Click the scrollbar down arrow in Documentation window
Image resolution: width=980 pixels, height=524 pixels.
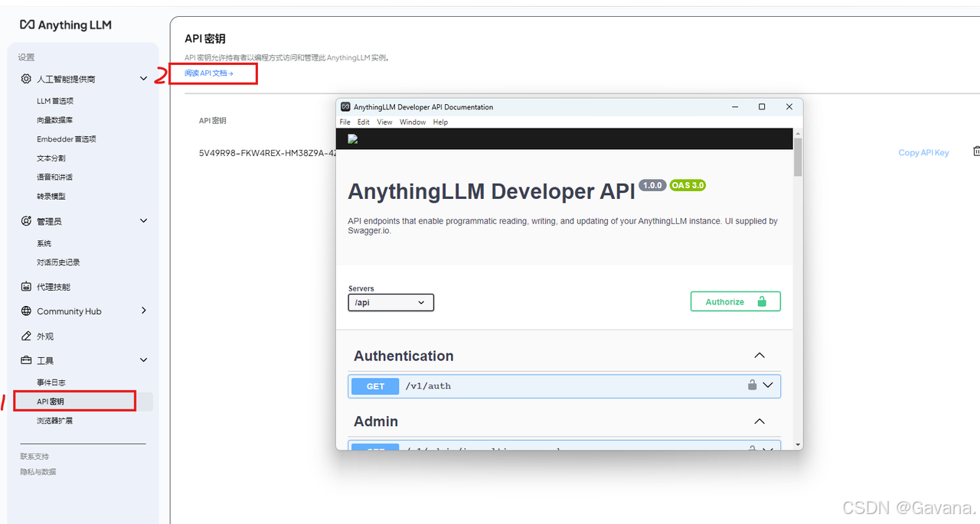[x=798, y=444]
